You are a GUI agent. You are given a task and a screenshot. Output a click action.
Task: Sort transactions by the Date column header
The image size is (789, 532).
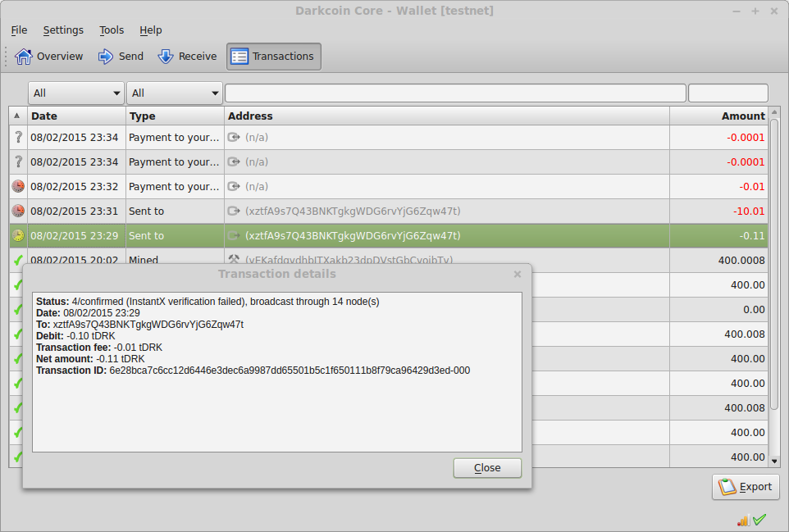(x=76, y=116)
